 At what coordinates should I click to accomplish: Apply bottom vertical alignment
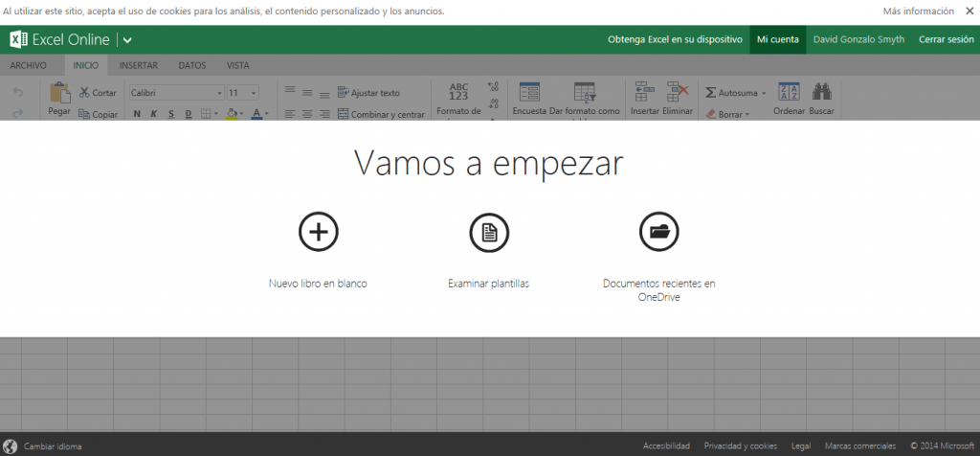(324, 95)
